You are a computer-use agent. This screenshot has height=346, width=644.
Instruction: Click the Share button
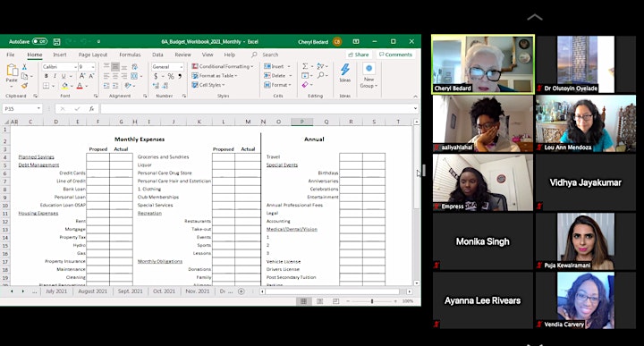[359, 55]
